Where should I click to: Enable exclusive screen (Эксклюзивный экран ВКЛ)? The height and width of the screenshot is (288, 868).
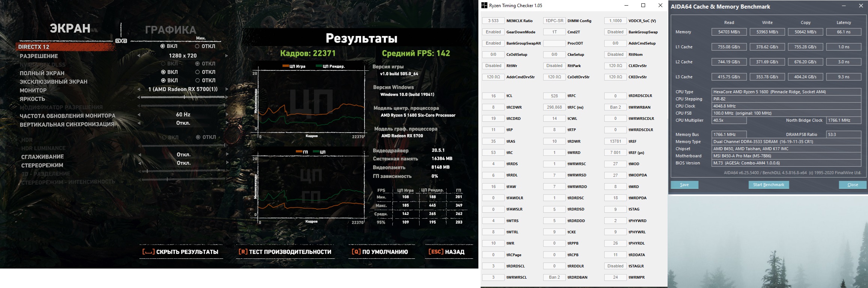(x=169, y=81)
